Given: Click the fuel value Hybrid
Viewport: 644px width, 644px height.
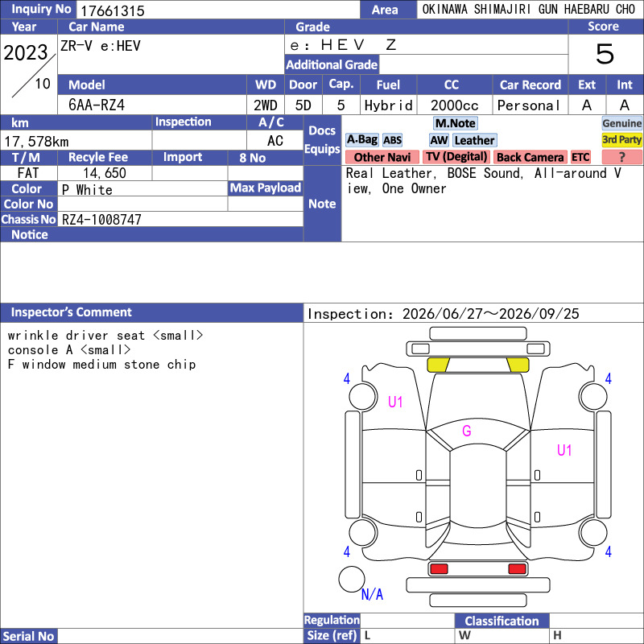Looking at the screenshot, I should click(389, 105).
